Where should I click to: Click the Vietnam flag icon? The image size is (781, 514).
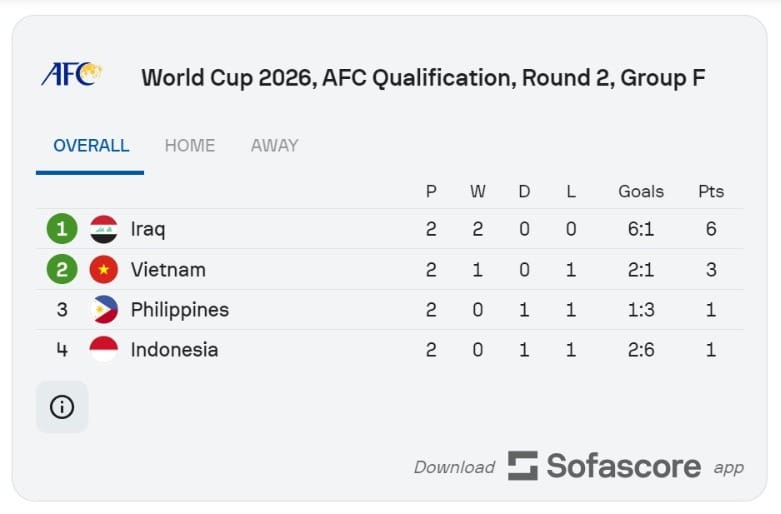click(x=104, y=270)
